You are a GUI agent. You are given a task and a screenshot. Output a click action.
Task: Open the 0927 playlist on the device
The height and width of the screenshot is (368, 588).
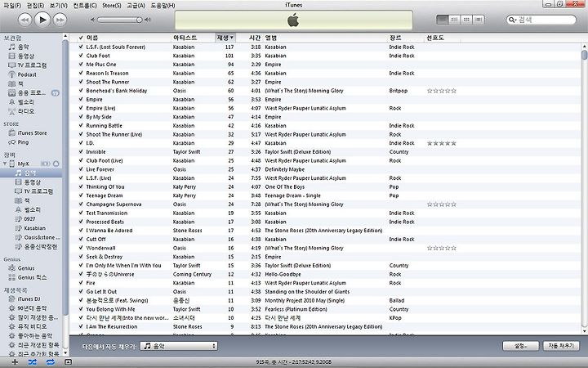click(29, 218)
